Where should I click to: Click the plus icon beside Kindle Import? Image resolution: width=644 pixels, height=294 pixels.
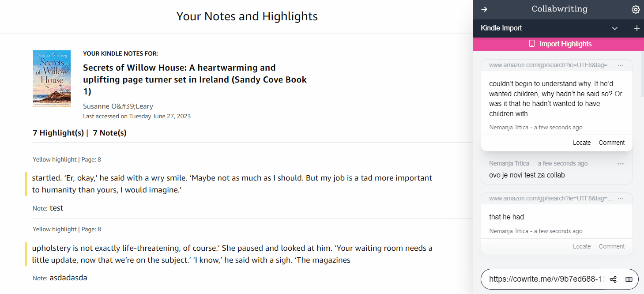[636, 28]
